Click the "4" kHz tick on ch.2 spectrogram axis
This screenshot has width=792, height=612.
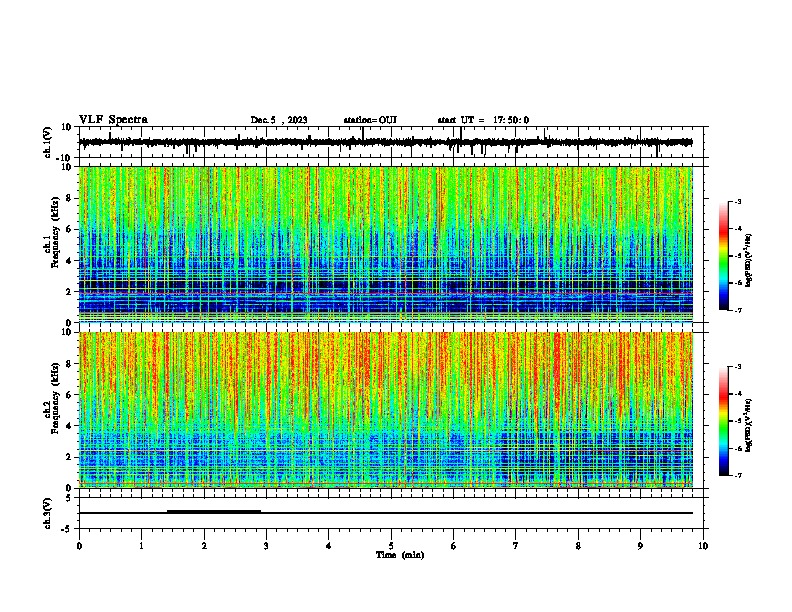[x=70, y=426]
